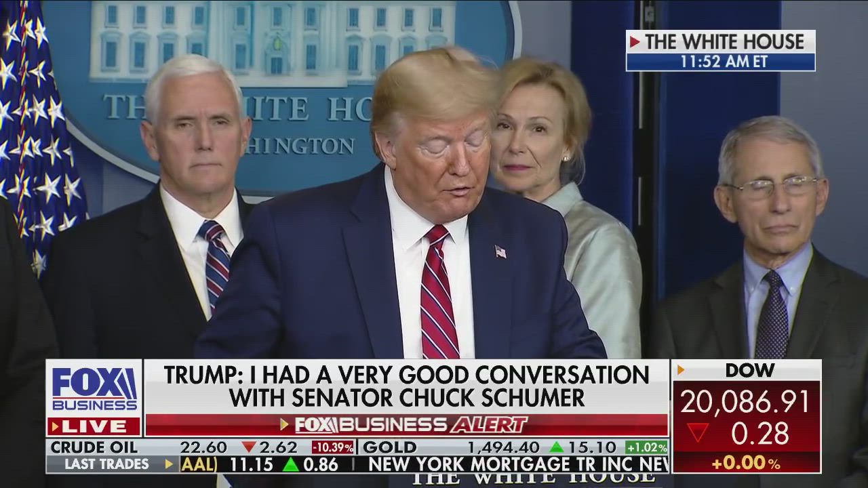Click the Trump Schumer headline text
Image resolution: width=868 pixels, height=488 pixels.
pos(407,386)
